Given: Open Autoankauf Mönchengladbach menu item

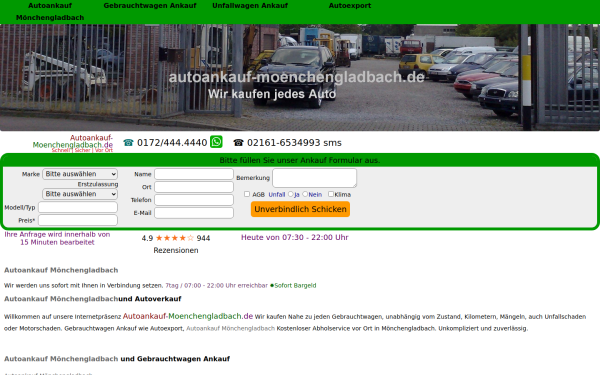Looking at the screenshot, I should click(50, 11).
